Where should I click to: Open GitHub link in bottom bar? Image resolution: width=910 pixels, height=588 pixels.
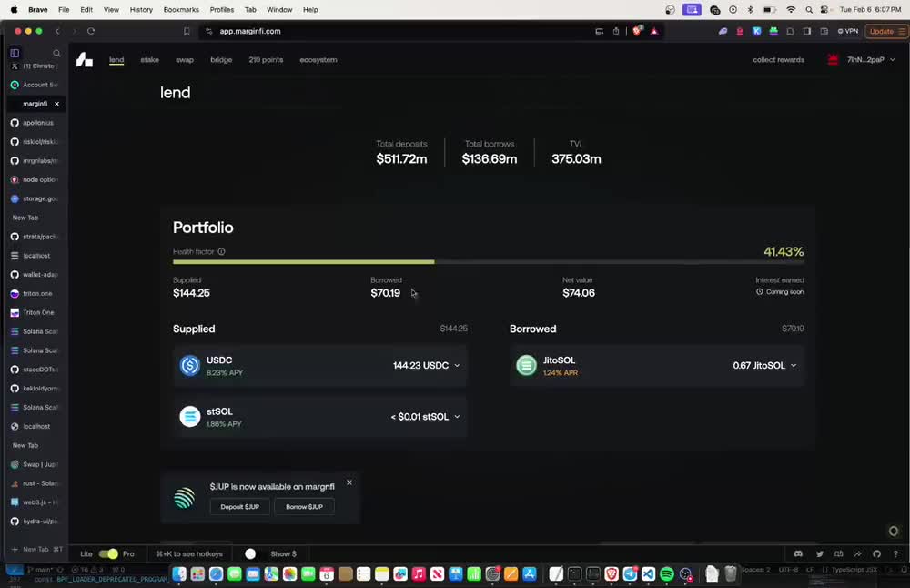point(876,553)
